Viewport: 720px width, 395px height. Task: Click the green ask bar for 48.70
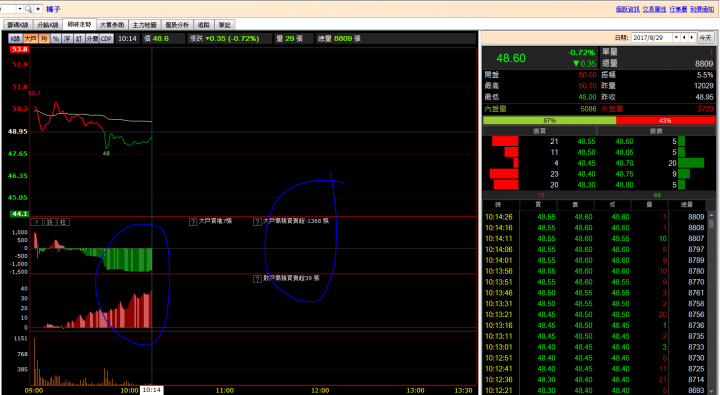pos(691,163)
